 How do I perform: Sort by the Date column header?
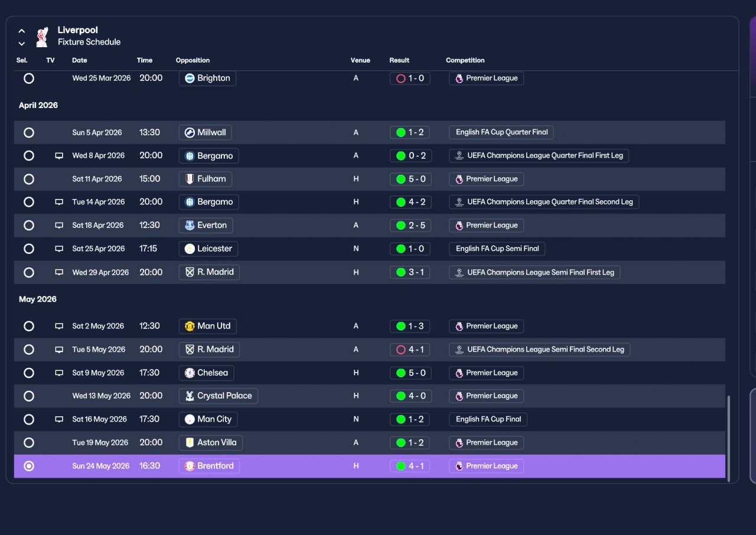(x=80, y=60)
